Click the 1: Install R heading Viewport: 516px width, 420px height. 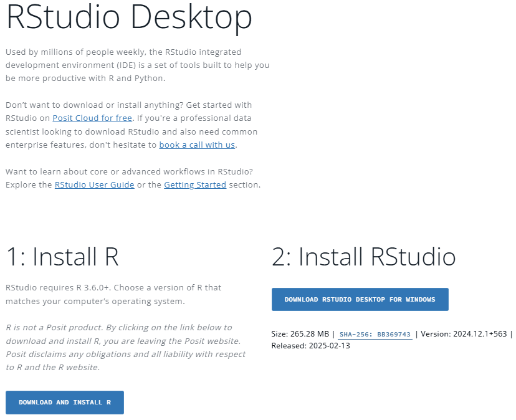(62, 256)
